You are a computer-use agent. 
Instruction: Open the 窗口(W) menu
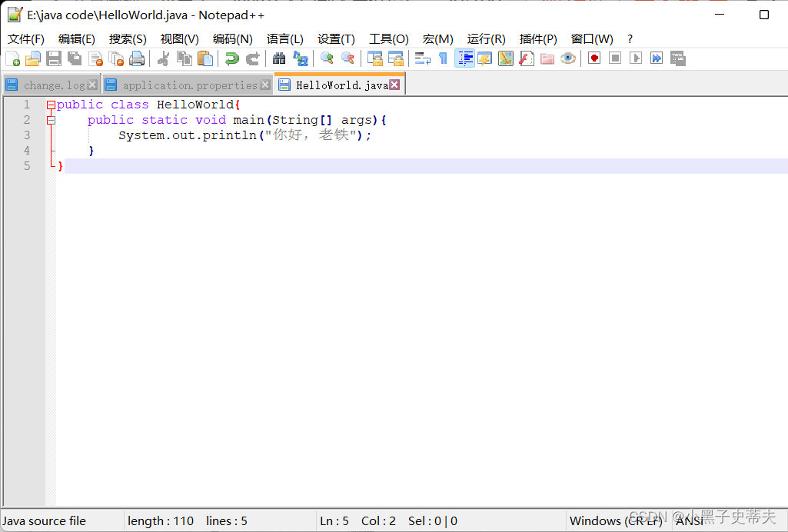coord(592,39)
